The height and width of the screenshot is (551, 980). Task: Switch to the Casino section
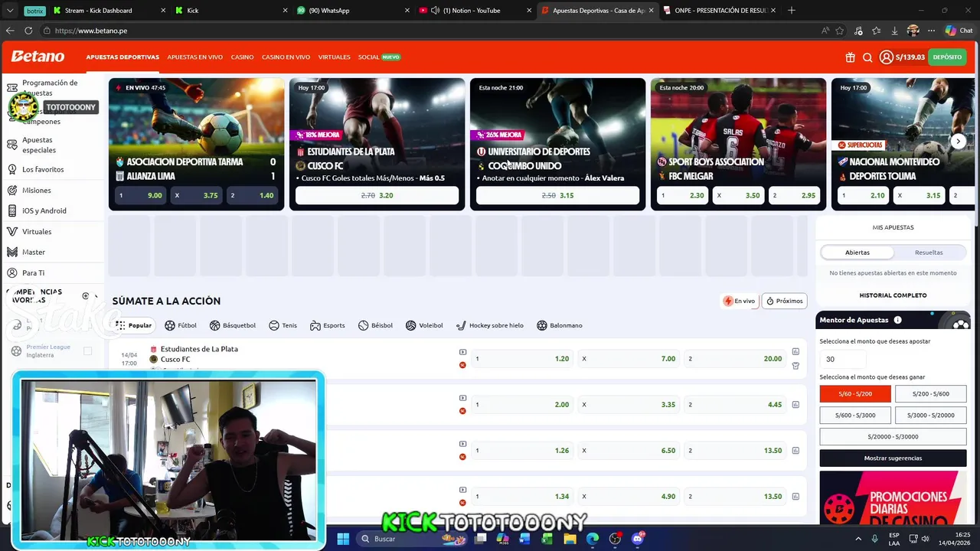click(x=242, y=57)
